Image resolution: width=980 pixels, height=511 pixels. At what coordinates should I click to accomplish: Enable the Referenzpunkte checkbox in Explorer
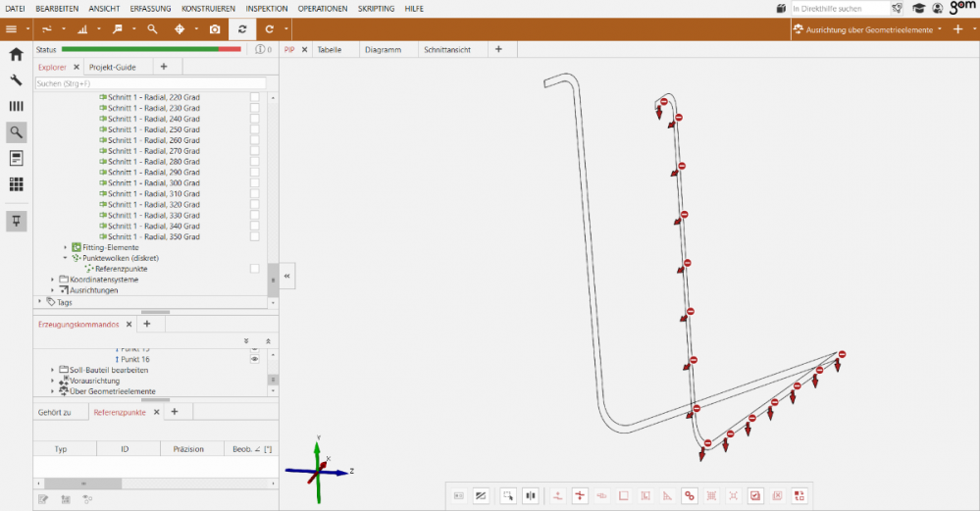pos(255,268)
